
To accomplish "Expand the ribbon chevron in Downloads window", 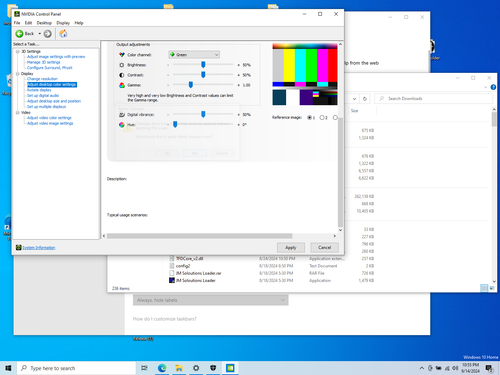I will [x=485, y=87].
